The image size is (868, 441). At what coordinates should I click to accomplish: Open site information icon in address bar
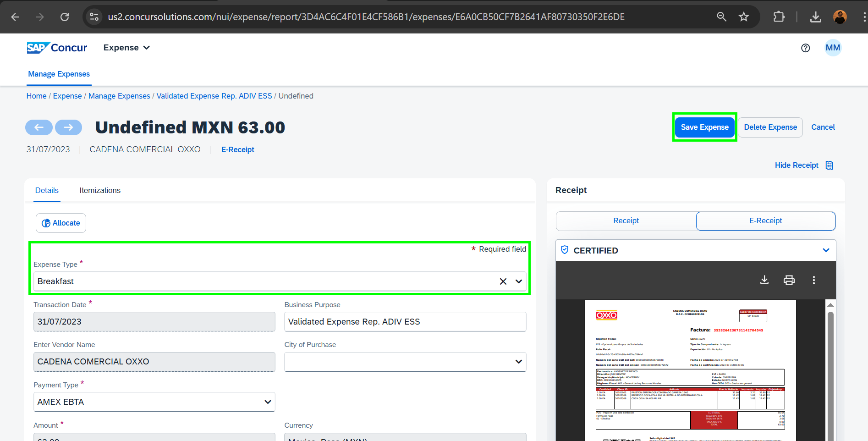94,17
